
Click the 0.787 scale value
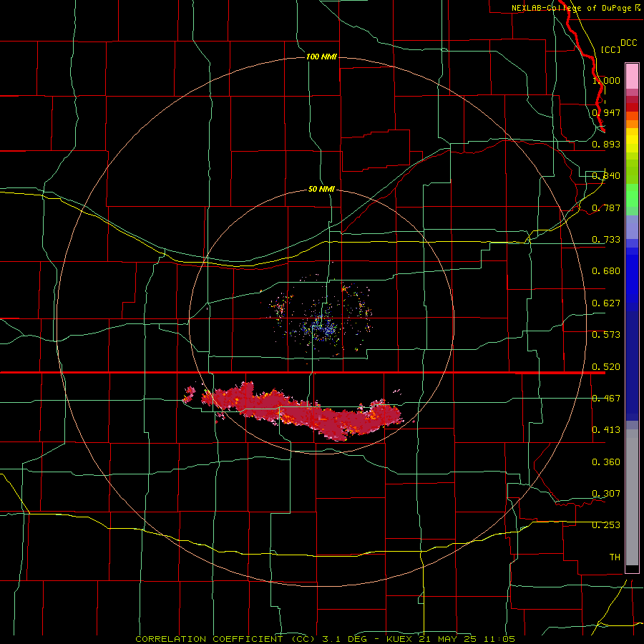pos(606,208)
